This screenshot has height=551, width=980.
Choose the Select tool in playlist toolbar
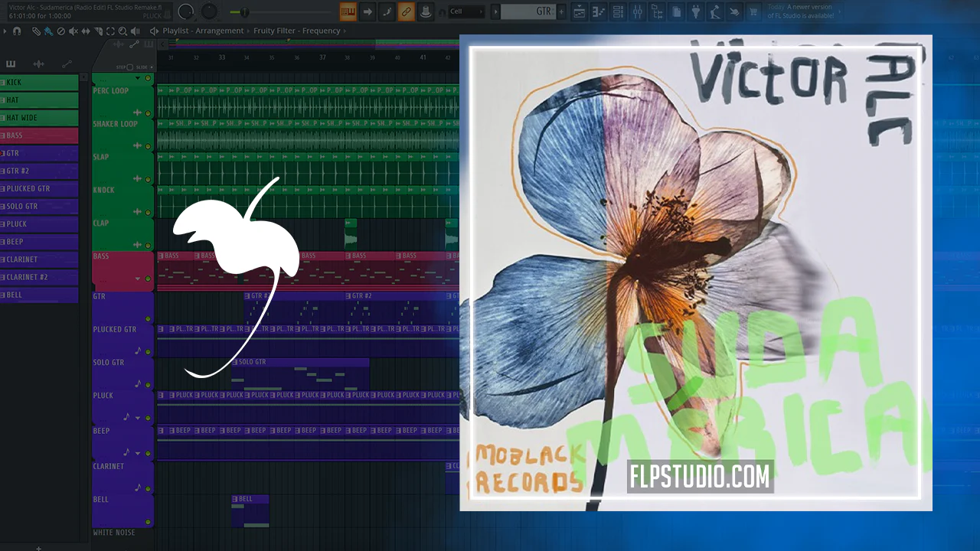point(110,31)
